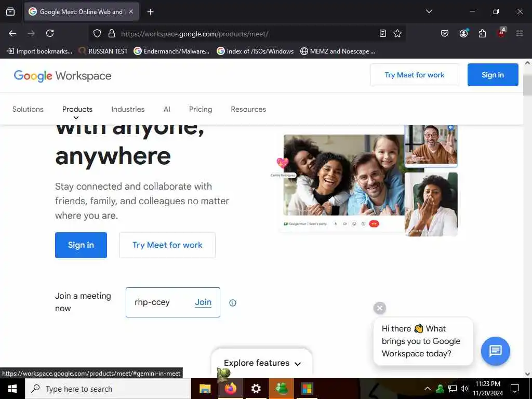
Task: Open the AI navigation item
Action: (x=167, y=109)
